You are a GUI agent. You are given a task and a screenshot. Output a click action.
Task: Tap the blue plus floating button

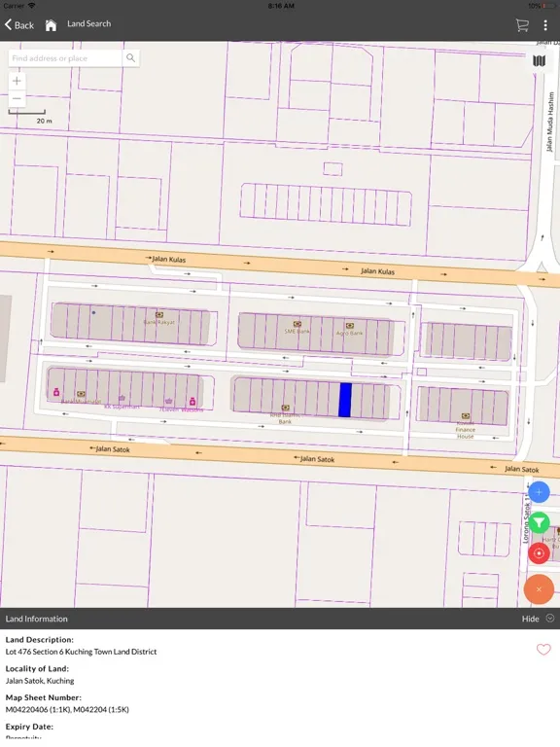pos(539,492)
